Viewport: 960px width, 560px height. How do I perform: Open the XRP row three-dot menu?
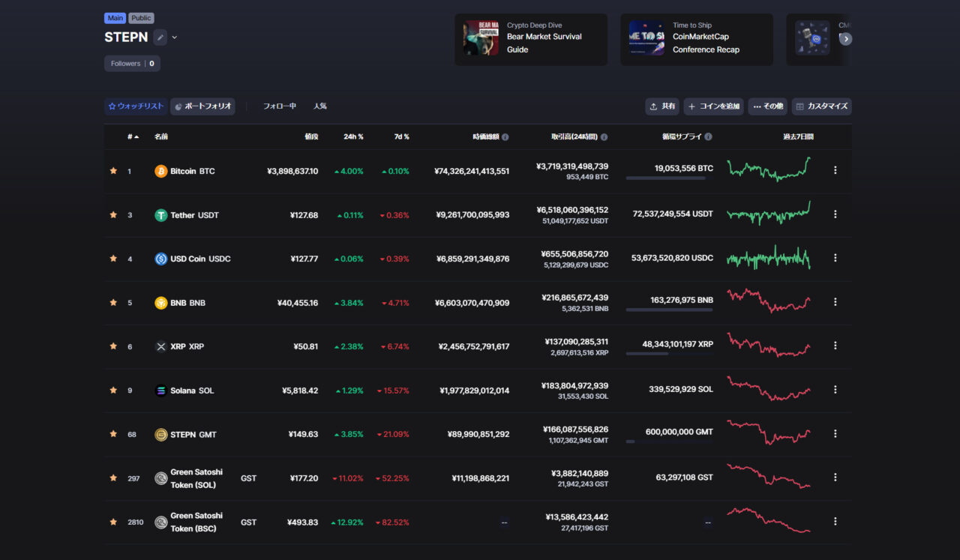835,346
